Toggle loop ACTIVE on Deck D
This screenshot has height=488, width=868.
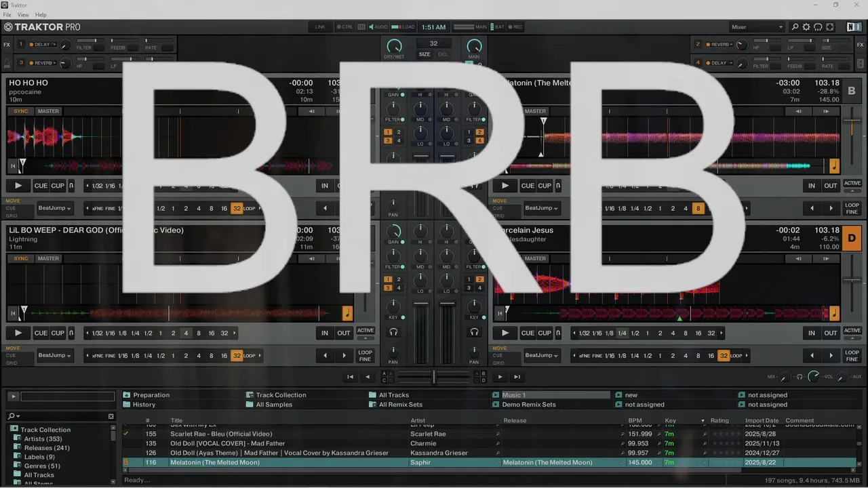(852, 331)
